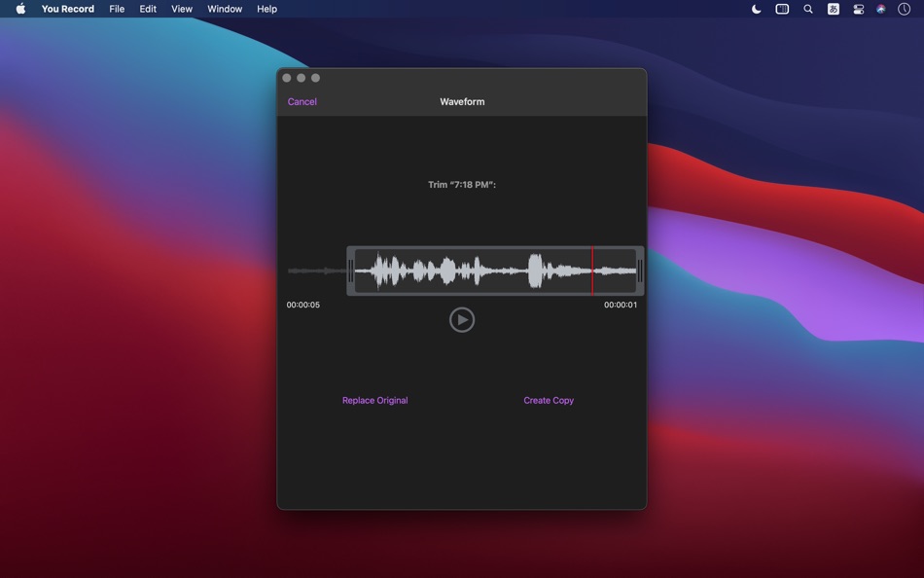Switch input source via the "あ" icon
The image size is (924, 578).
pos(833,9)
